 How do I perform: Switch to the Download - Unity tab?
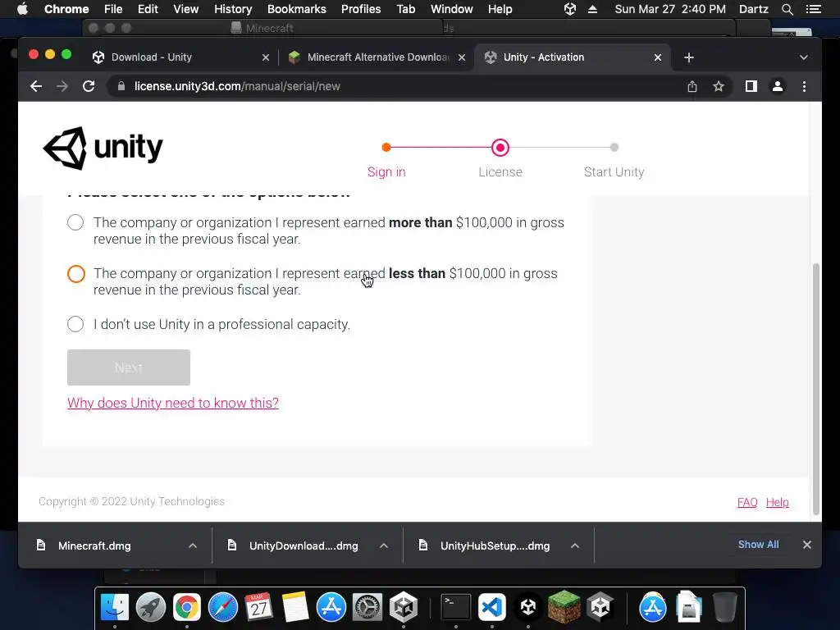(181, 57)
